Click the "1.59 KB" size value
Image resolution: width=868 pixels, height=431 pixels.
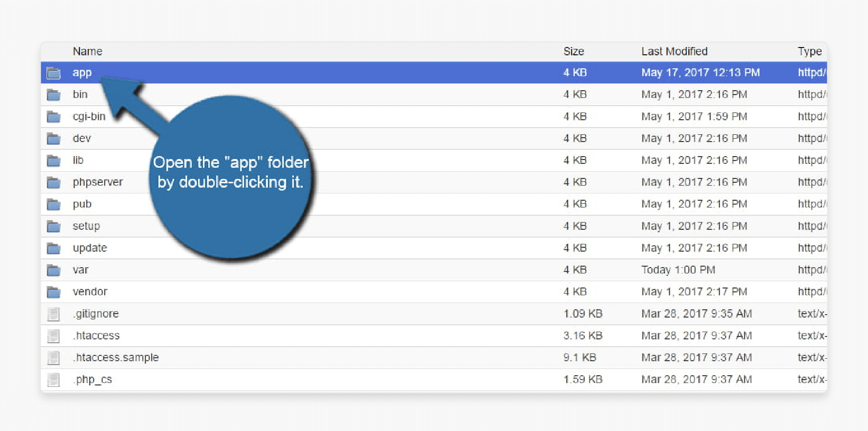(583, 379)
